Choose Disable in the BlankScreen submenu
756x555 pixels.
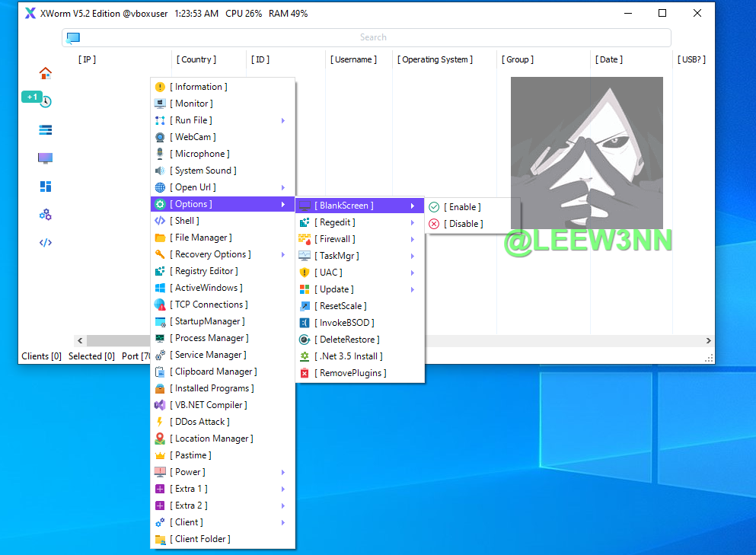[x=462, y=224]
